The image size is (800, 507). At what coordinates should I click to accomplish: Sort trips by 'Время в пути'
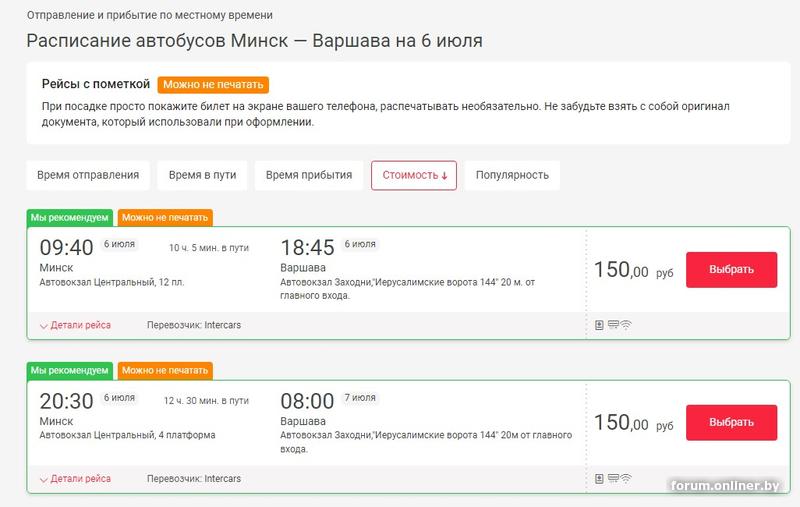[203, 175]
